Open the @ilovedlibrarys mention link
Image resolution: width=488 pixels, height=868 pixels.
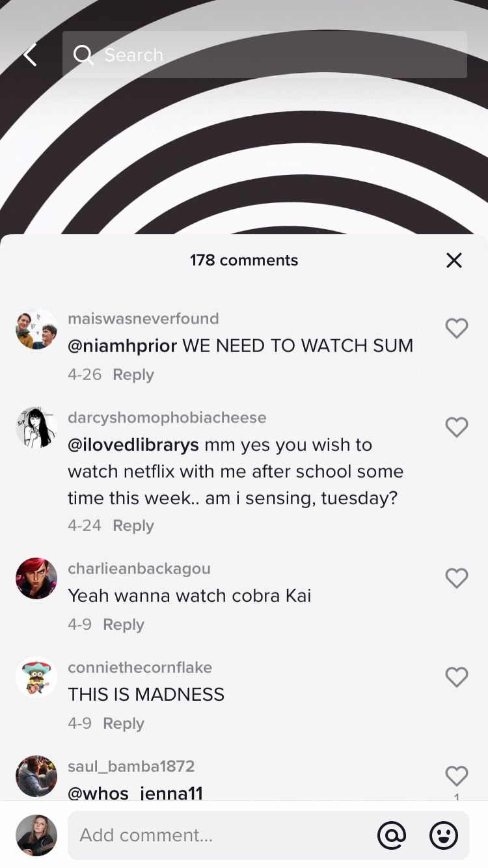[x=133, y=445]
